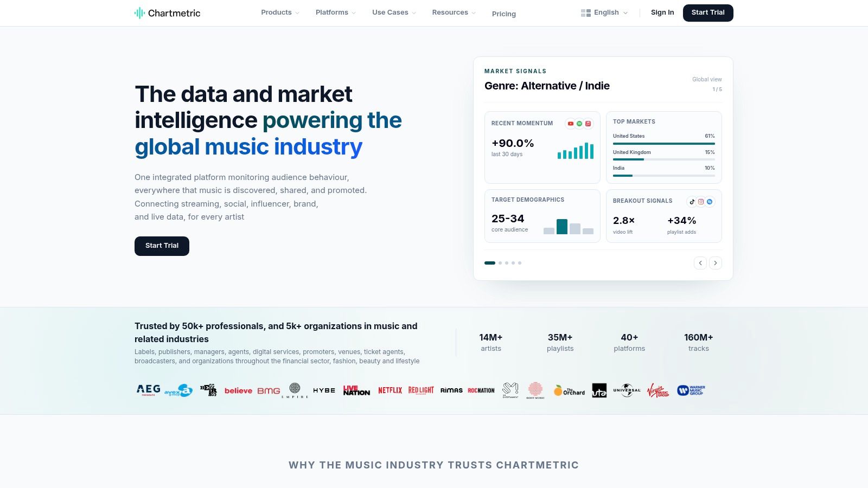Click the hero Start Trial button
The image size is (868, 488).
162,246
